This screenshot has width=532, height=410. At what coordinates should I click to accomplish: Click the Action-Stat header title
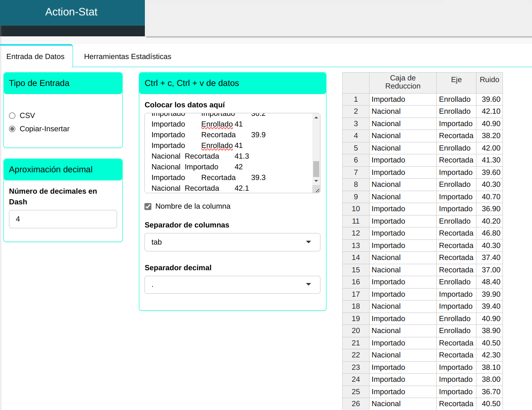tap(71, 12)
